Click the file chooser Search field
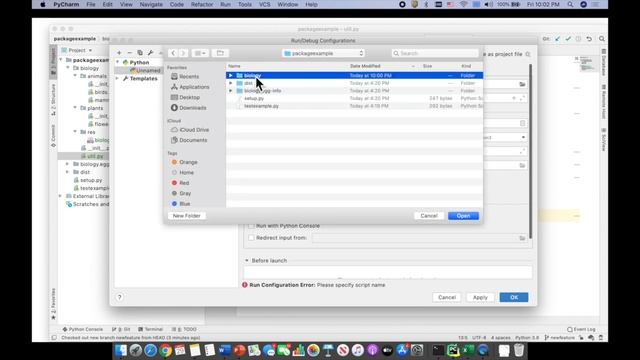640x360 pixels. (435, 53)
